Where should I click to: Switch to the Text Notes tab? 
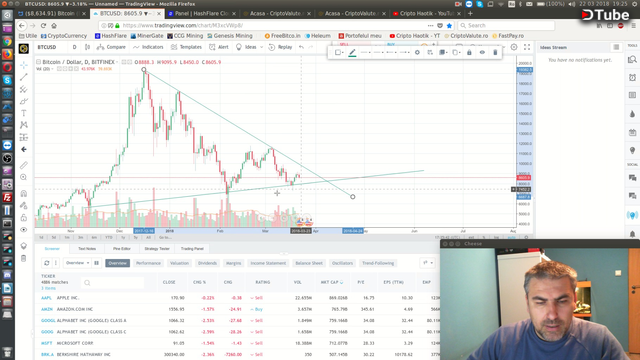[x=87, y=249]
